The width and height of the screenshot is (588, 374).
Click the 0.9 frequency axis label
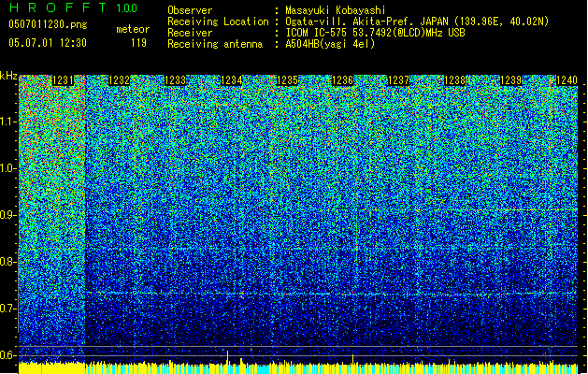click(7, 215)
